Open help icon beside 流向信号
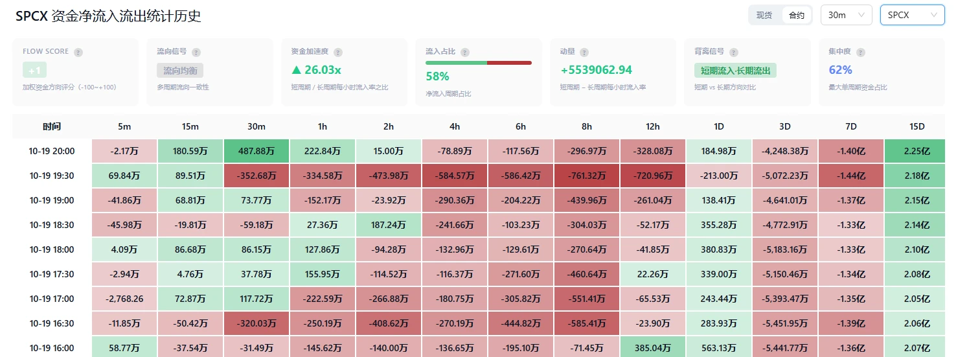 196,52
